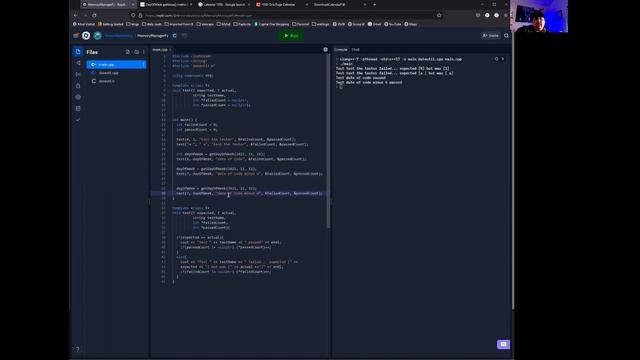Click the editor vertical scrollbar

click(328, 141)
